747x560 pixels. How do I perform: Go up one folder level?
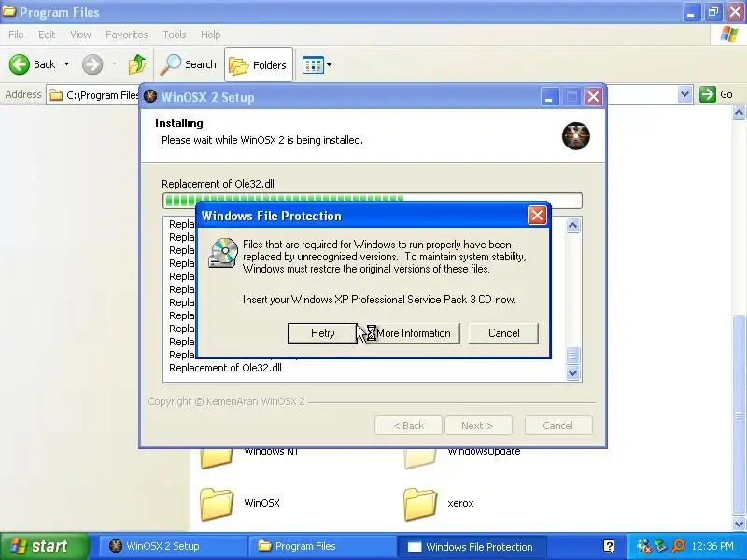coord(137,64)
